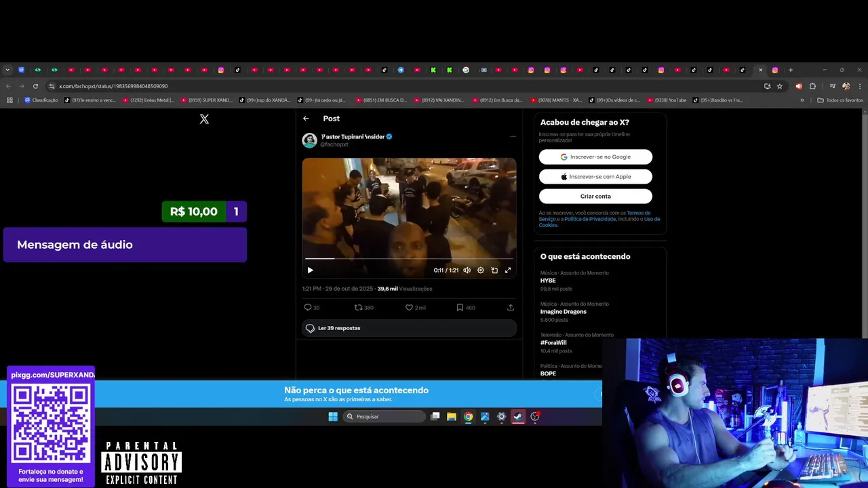
Task: Reload the page in Chrome
Action: [x=35, y=86]
